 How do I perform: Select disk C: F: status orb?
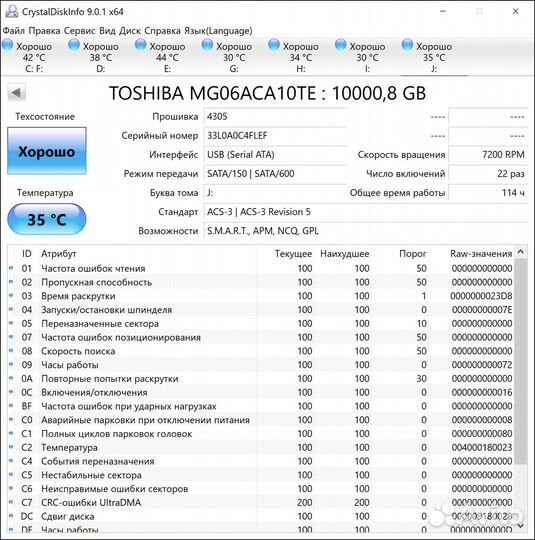pyautogui.click(x=8, y=45)
